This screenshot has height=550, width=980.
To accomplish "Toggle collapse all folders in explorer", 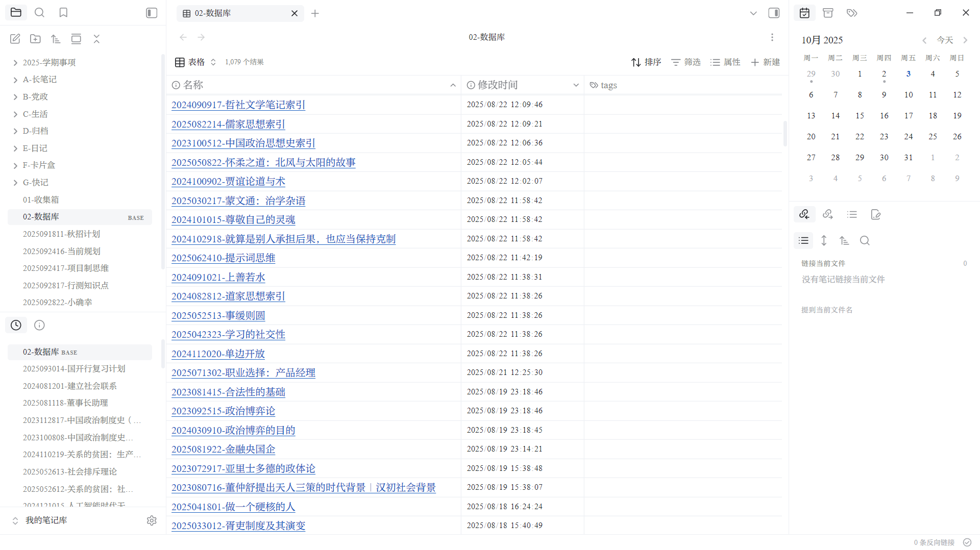I will pyautogui.click(x=96, y=39).
